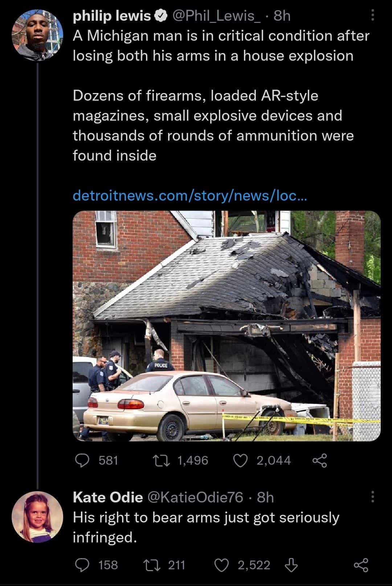Open three-dot menu on Kate Odie reply

coord(372,496)
